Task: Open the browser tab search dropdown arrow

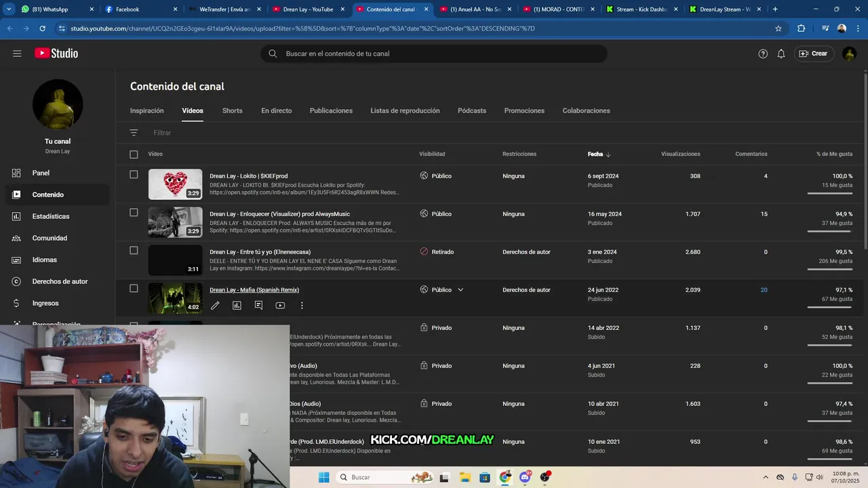Action: point(9,9)
